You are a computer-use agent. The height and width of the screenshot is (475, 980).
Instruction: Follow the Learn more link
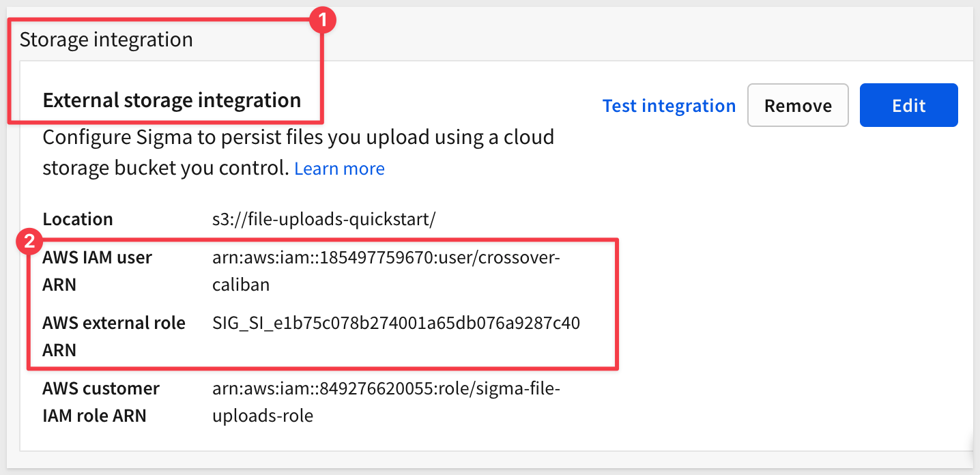click(x=339, y=169)
